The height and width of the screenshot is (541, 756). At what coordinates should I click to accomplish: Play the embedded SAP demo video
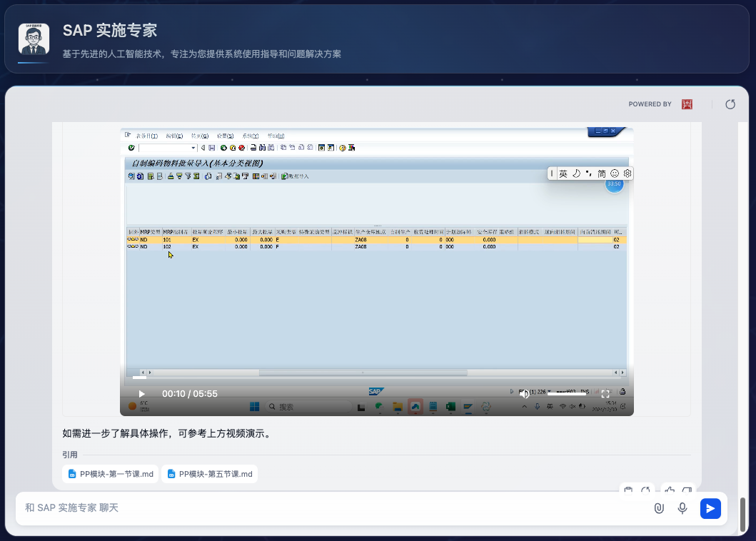coord(142,394)
